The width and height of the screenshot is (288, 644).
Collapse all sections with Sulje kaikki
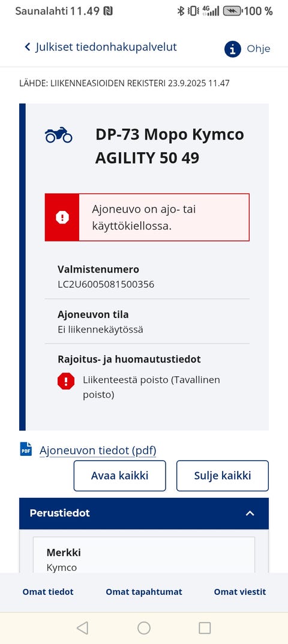(x=223, y=476)
